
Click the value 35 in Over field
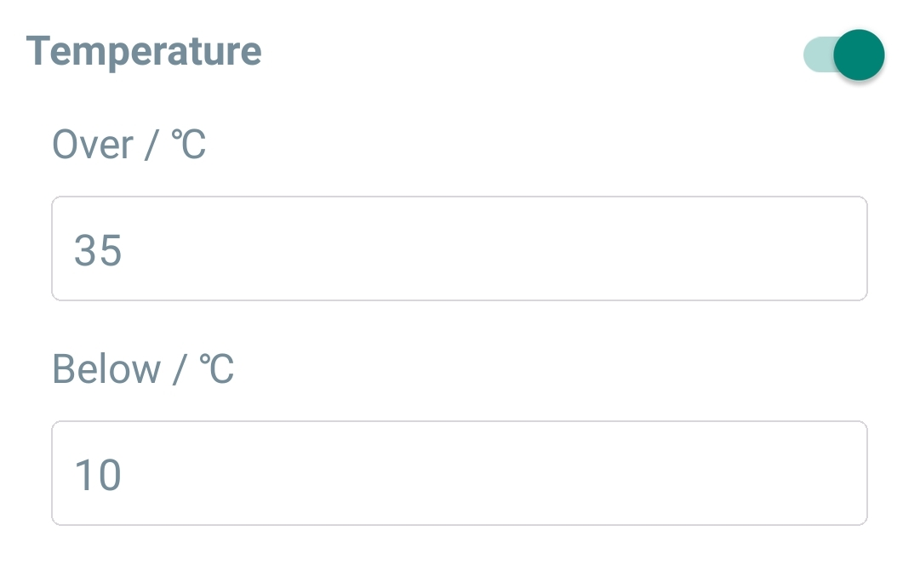point(98,250)
